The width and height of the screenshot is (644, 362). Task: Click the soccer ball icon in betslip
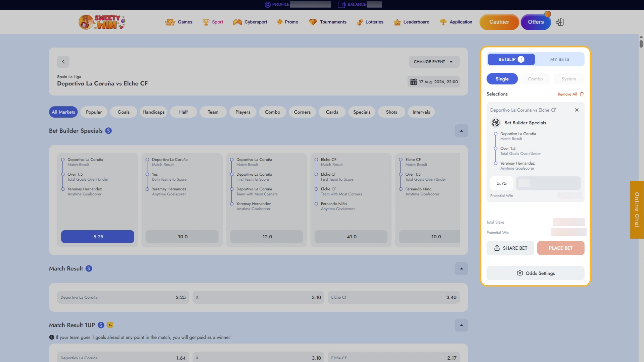495,123
